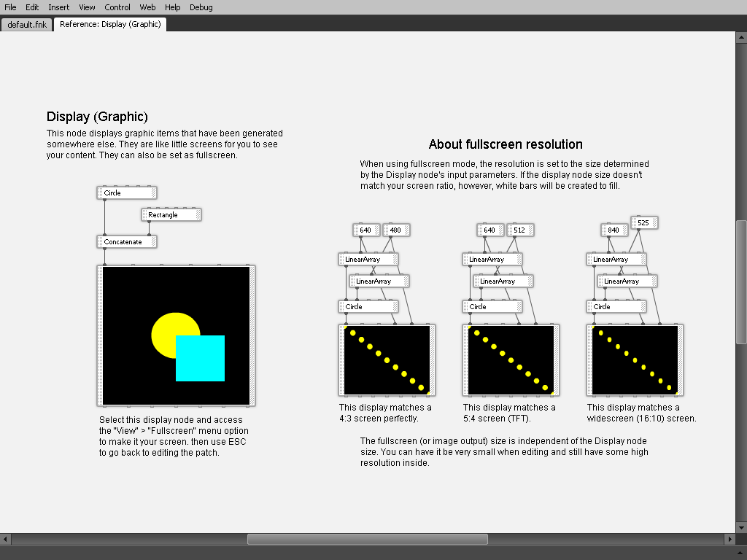
Task: Select the large display with the cyan square
Action: (x=177, y=335)
